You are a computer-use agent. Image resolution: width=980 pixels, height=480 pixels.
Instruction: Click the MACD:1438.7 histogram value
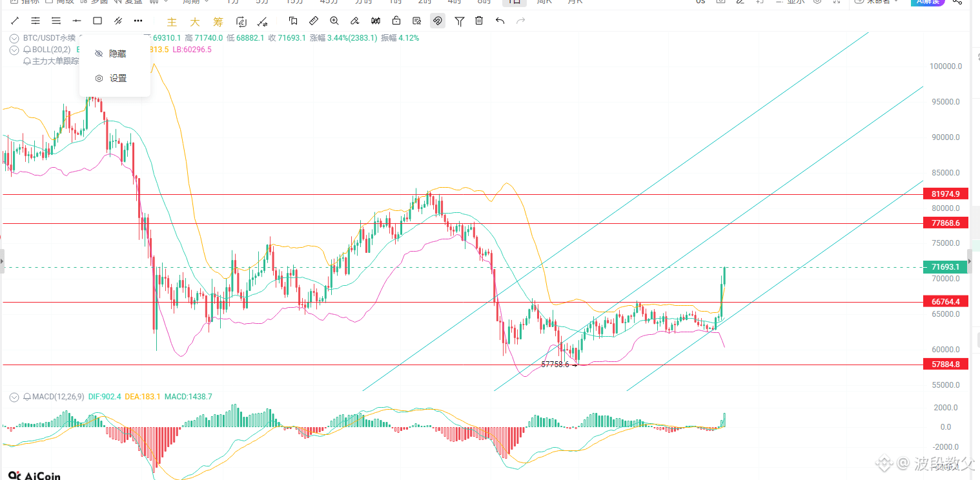coord(188,397)
